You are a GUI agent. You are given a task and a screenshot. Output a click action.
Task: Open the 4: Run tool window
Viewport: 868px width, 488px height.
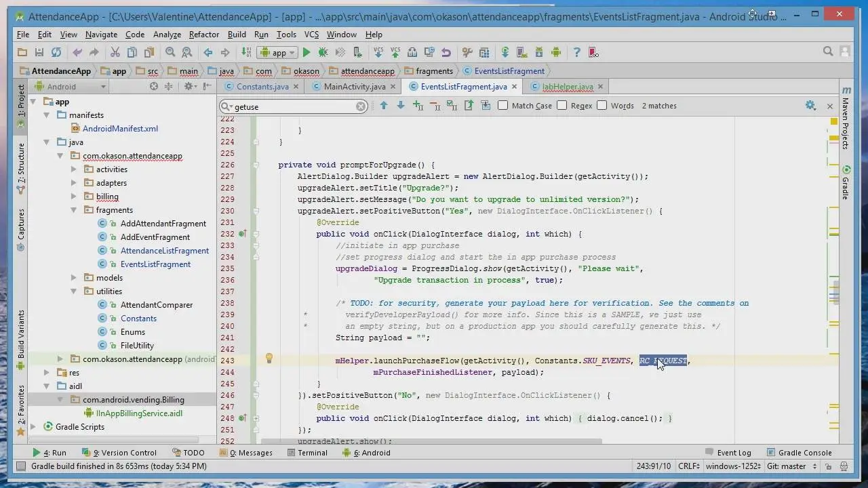[50, 453]
